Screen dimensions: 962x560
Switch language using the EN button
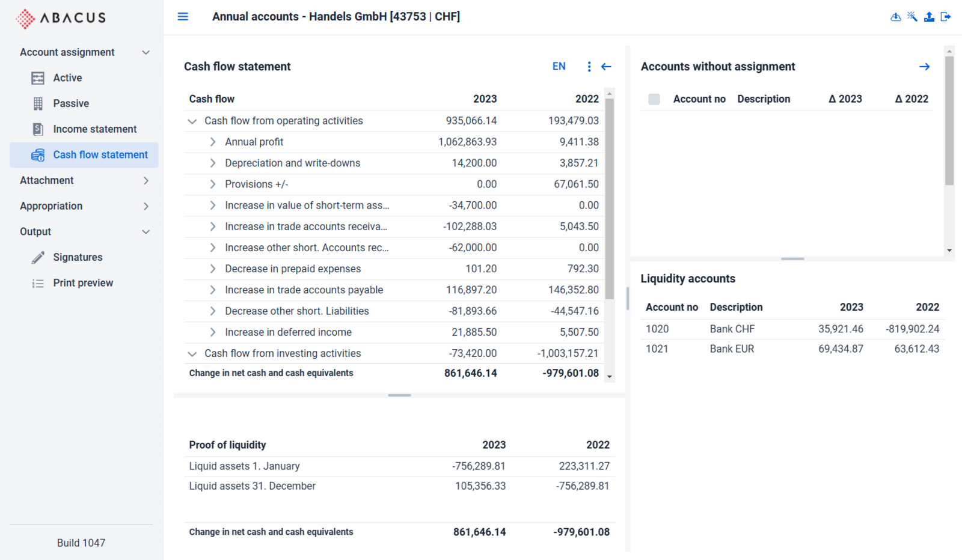pos(559,67)
